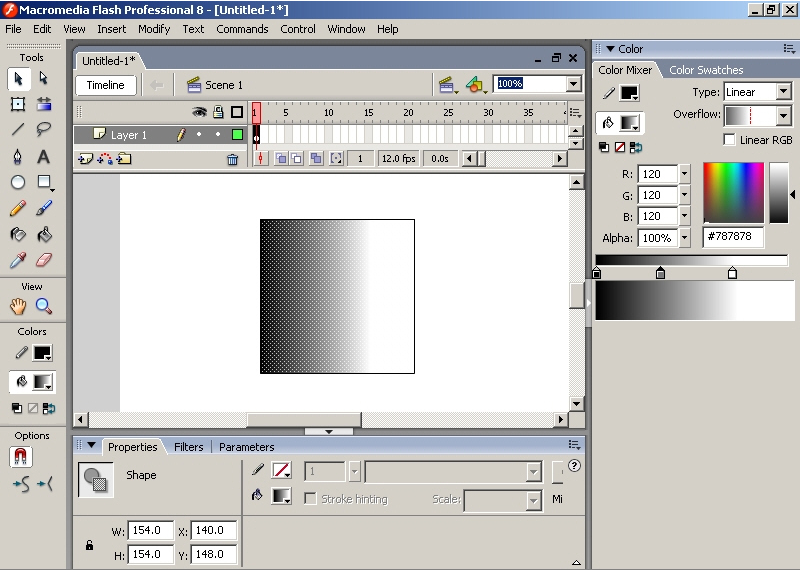Screen dimensions: 805x572
Task: Select the Hand tool
Action: 18,307
